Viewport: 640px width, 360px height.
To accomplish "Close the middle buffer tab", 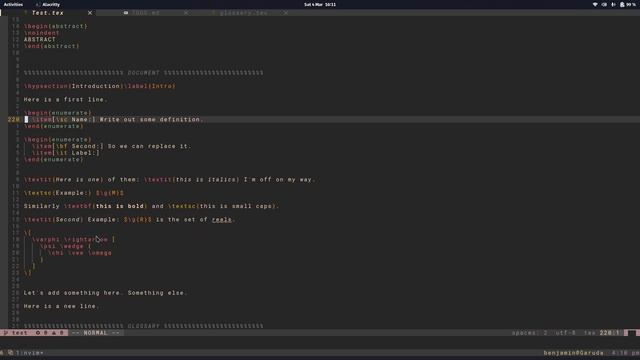I will [x=186, y=13].
